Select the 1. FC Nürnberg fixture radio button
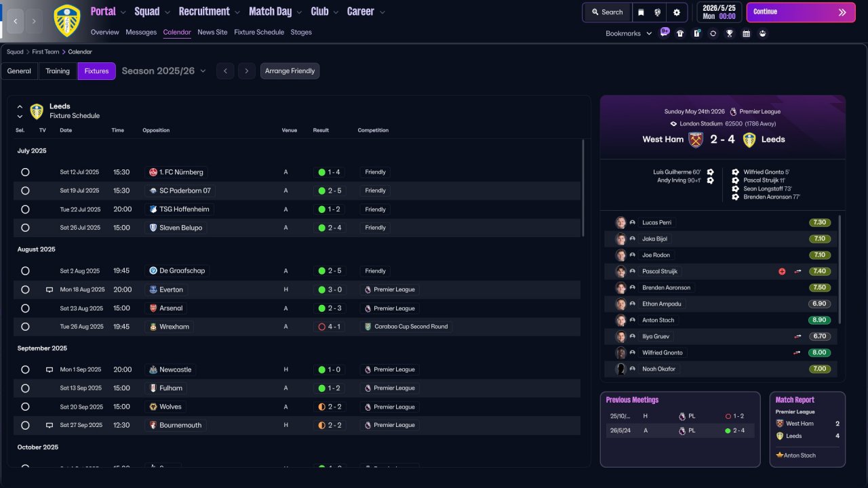Image resolution: width=868 pixels, height=488 pixels. tap(25, 172)
